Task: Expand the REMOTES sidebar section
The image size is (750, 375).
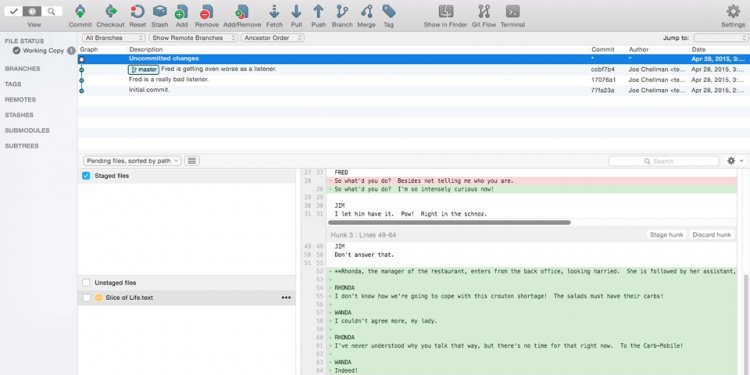Action: point(20,99)
